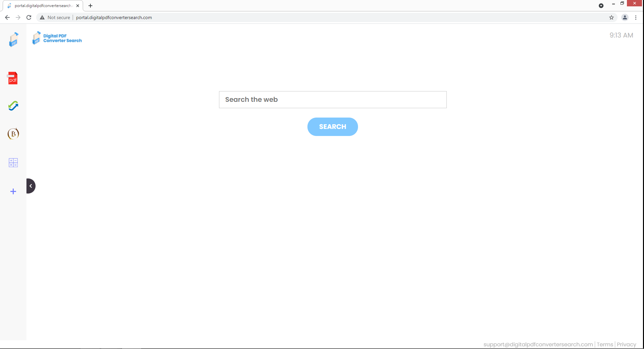Image resolution: width=644 pixels, height=349 pixels.
Task: Open the Privacy link in footer
Action: click(626, 344)
